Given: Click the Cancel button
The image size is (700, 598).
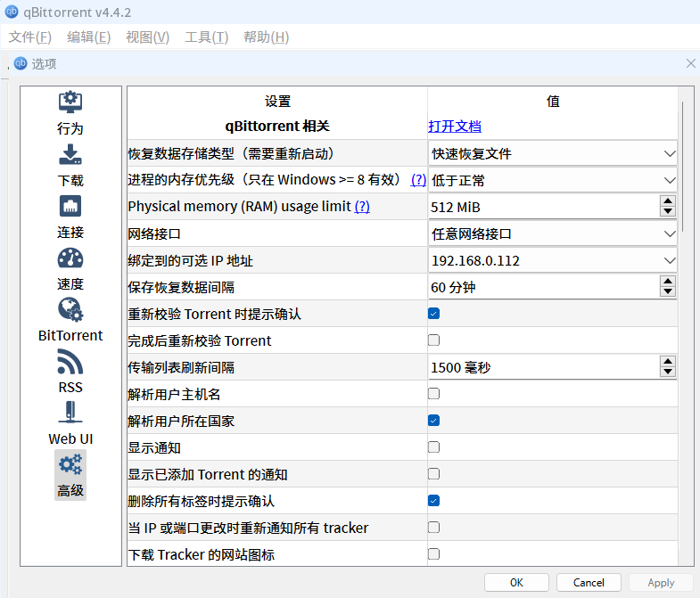Looking at the screenshot, I should 589,582.
